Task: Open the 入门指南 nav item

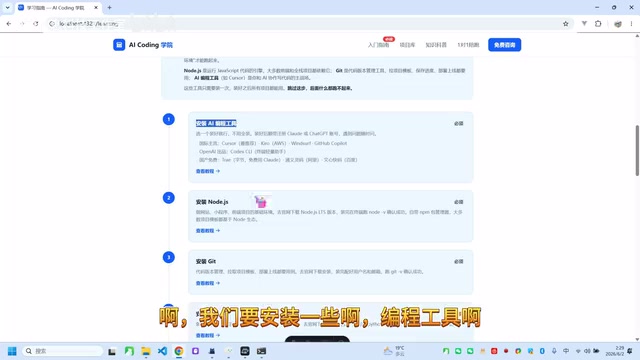Action: (x=378, y=45)
